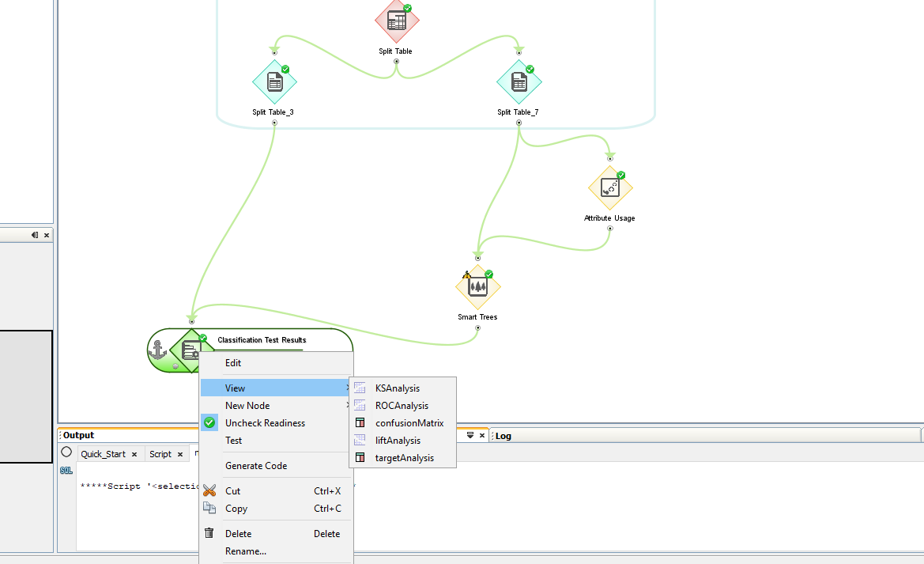924x564 pixels.
Task: Collapse the left panel using its pin arrow
Action: (35, 235)
